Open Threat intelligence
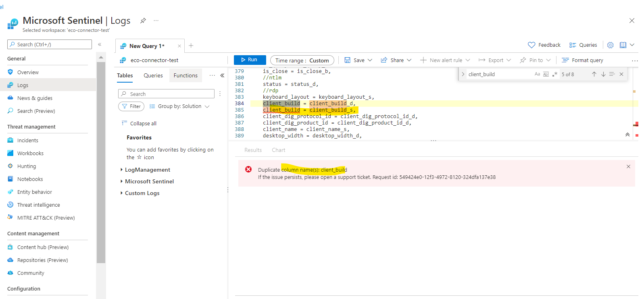 pyautogui.click(x=38, y=205)
